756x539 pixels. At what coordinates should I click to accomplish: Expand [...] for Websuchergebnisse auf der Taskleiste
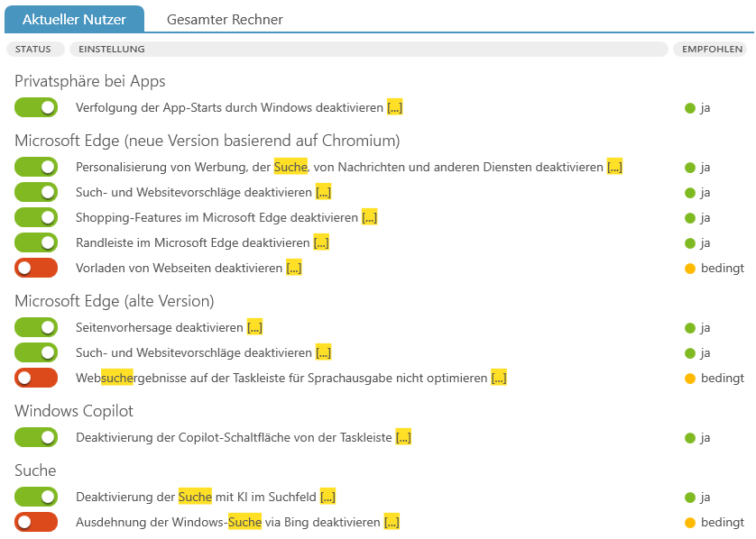(x=499, y=378)
